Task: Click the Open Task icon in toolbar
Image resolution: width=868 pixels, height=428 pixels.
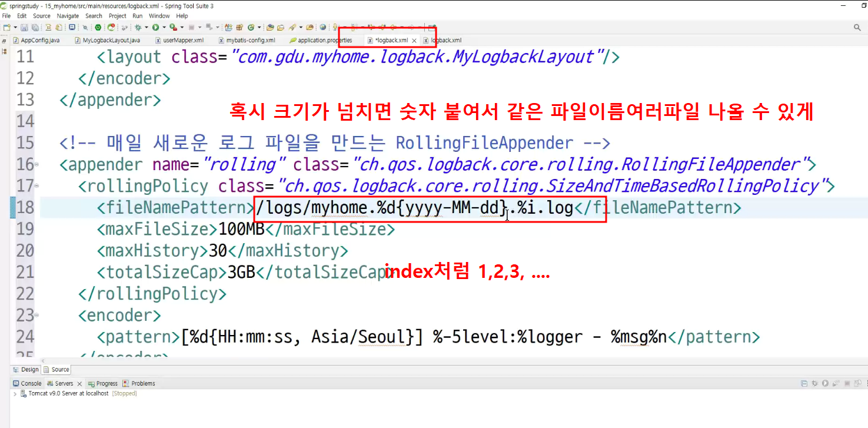Action: [x=280, y=27]
